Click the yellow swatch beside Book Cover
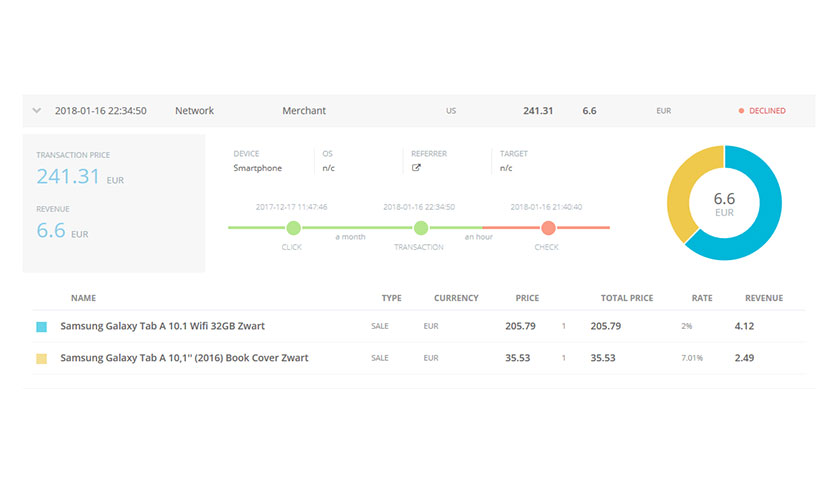The height and width of the screenshot is (495, 840). pos(41,358)
